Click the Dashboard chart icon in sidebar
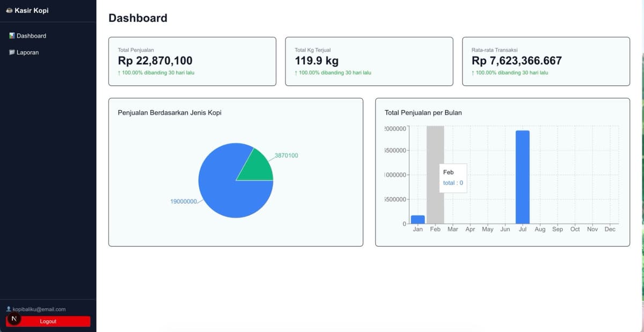644x332 pixels. tap(12, 36)
